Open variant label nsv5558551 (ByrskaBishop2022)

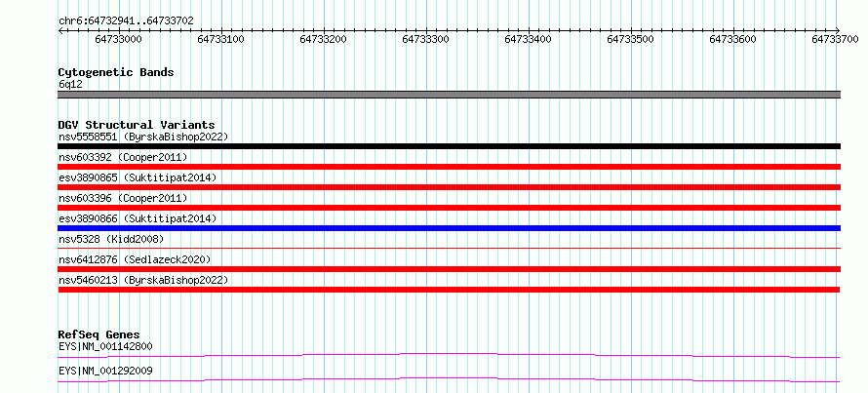pyautogui.click(x=143, y=137)
